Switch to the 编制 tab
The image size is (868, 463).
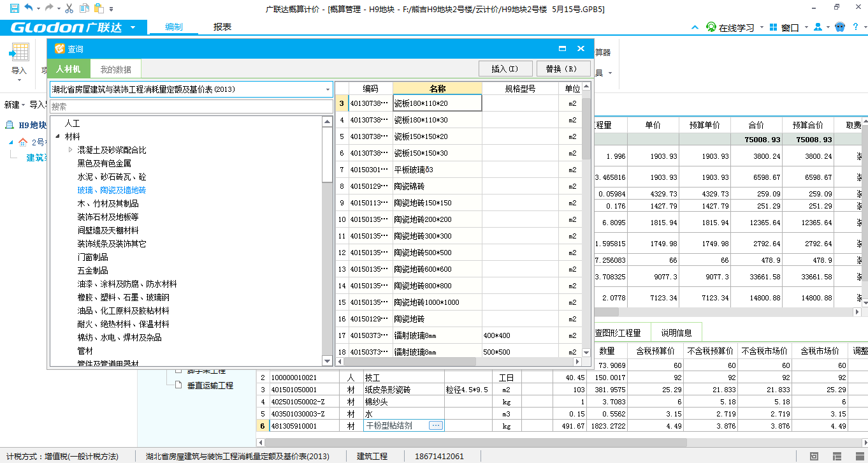tap(173, 27)
